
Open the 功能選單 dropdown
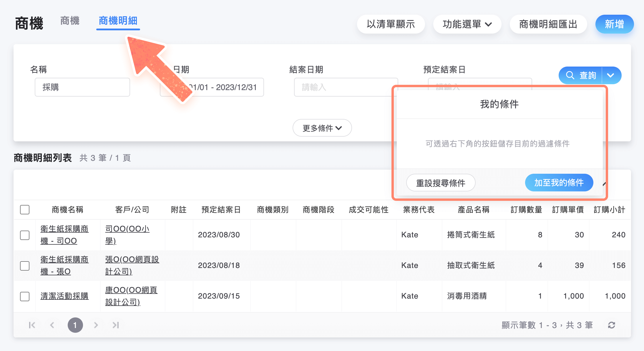[x=467, y=24]
